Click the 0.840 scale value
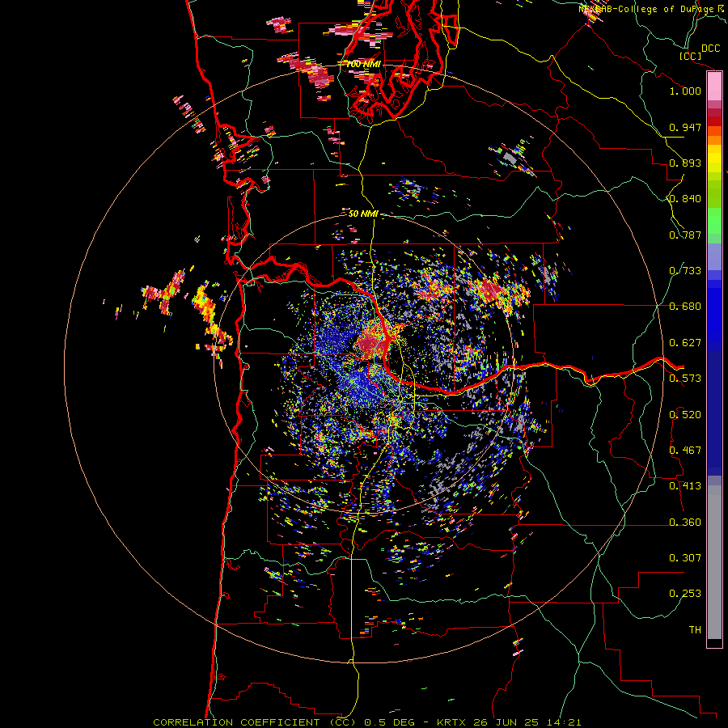 point(685,199)
